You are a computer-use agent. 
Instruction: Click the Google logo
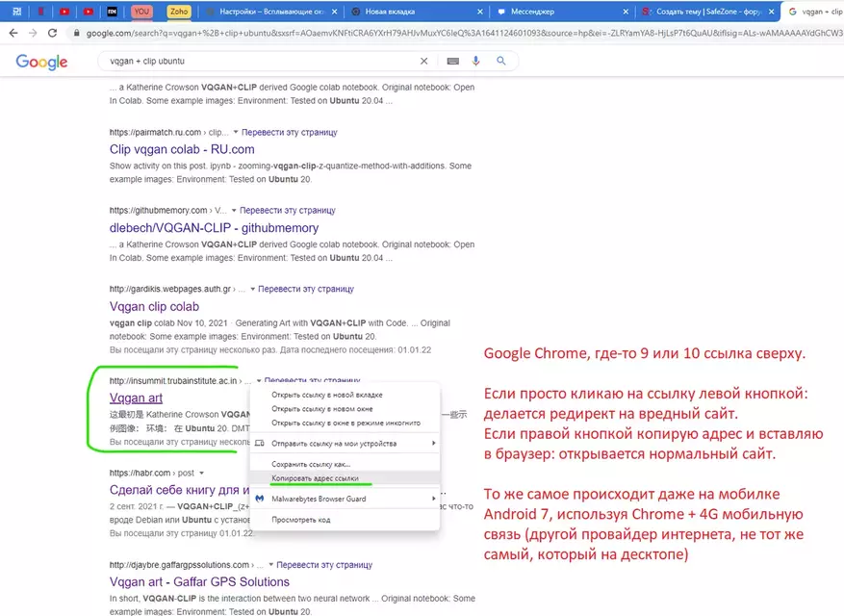click(x=42, y=62)
